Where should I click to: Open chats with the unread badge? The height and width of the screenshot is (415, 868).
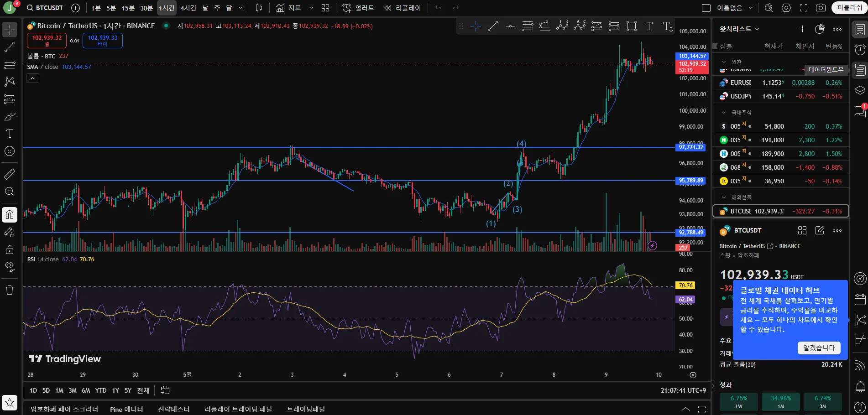[x=860, y=111]
